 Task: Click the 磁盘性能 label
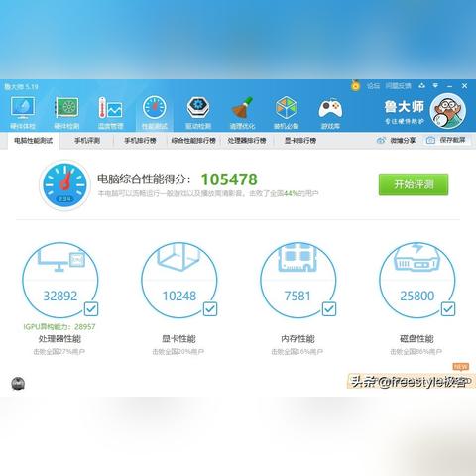click(x=416, y=339)
